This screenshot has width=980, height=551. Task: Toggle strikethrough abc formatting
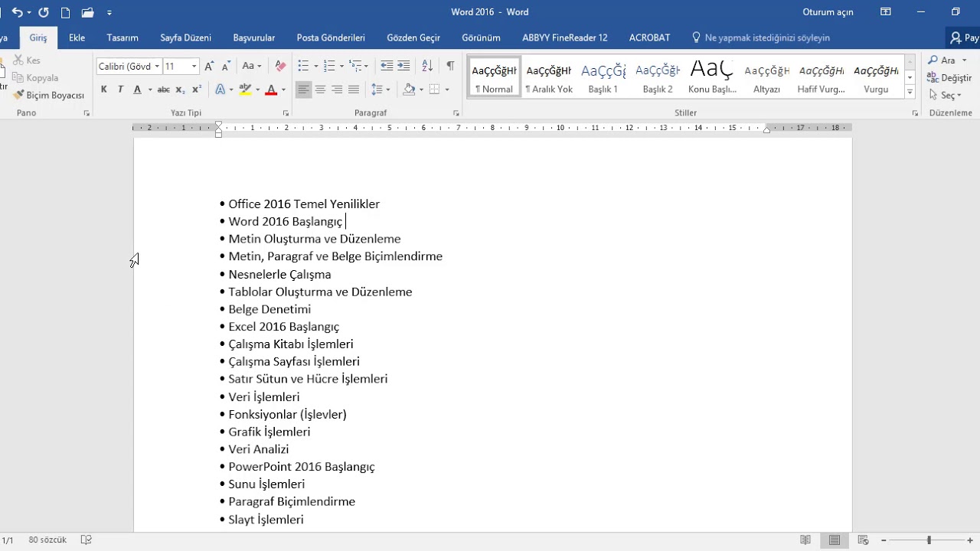[163, 90]
